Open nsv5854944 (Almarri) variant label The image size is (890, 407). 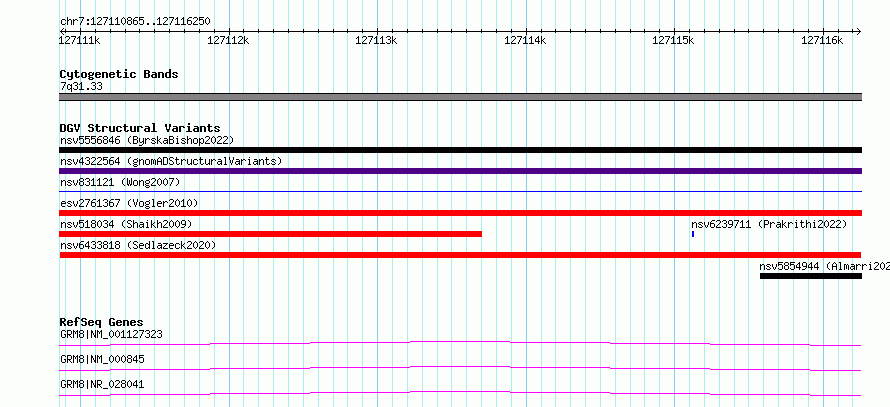pos(824,266)
